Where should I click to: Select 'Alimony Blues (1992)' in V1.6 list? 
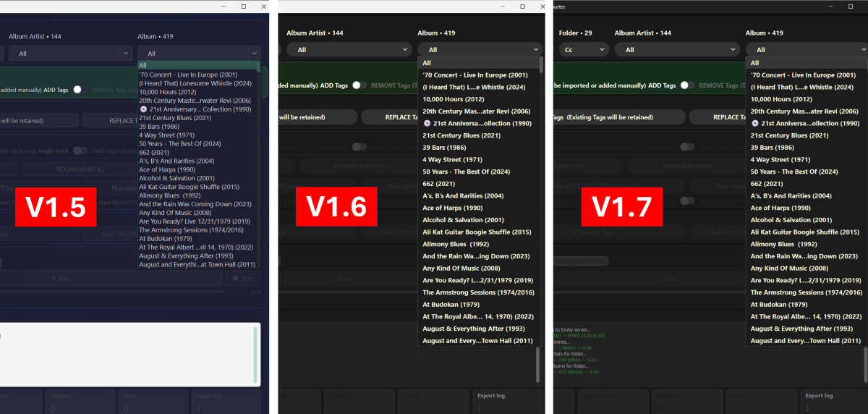coord(477,244)
